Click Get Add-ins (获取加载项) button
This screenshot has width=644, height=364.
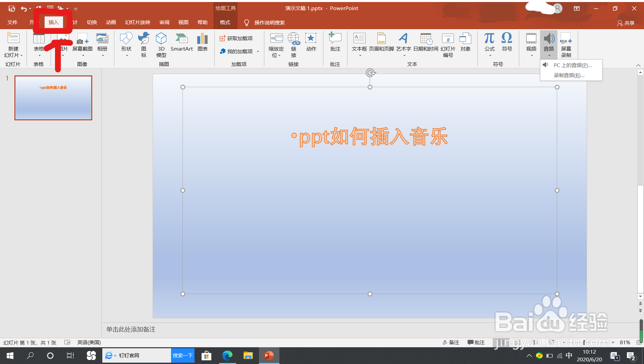236,39
